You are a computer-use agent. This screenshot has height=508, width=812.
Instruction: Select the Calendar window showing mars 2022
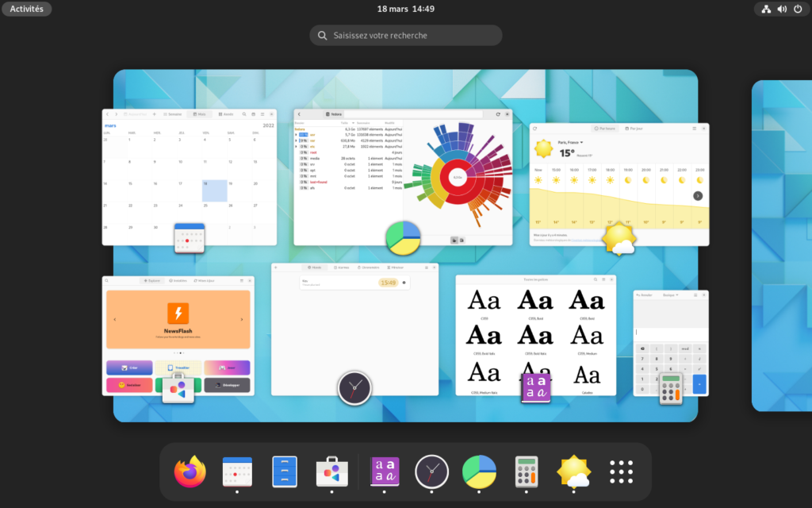click(x=190, y=176)
